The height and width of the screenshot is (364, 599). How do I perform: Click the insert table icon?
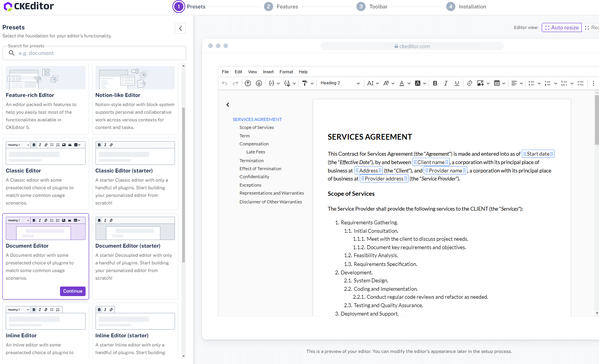497,83
